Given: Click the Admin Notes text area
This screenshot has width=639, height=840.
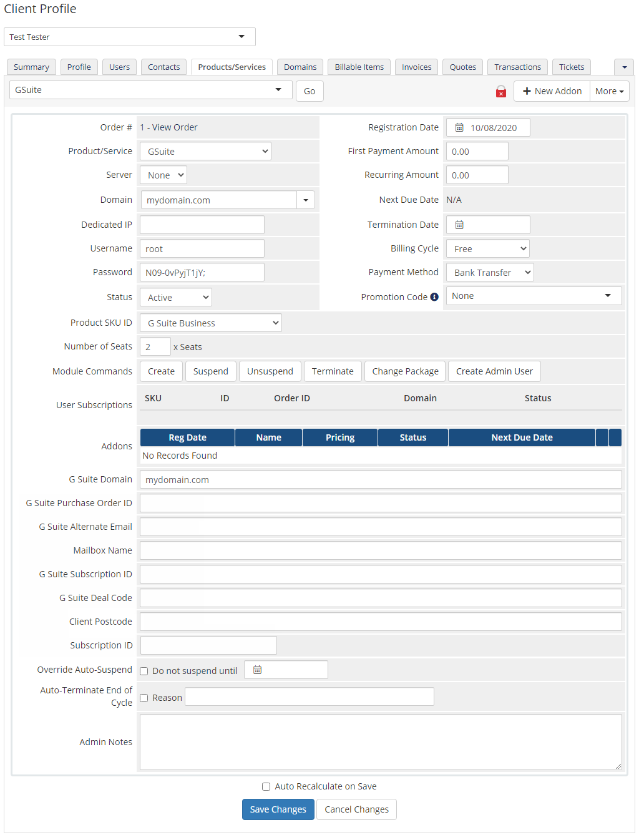Looking at the screenshot, I should pos(381,742).
